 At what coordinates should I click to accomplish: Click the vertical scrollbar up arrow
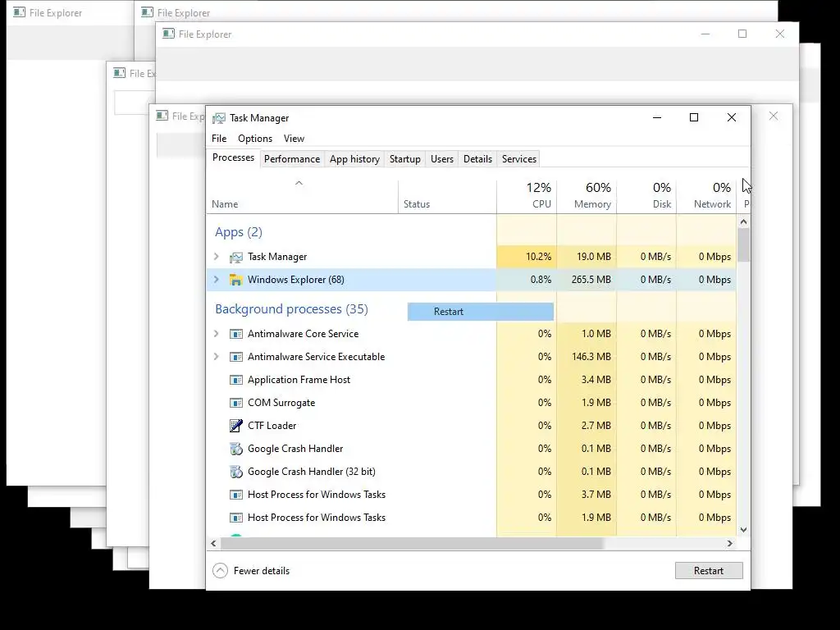(x=743, y=221)
